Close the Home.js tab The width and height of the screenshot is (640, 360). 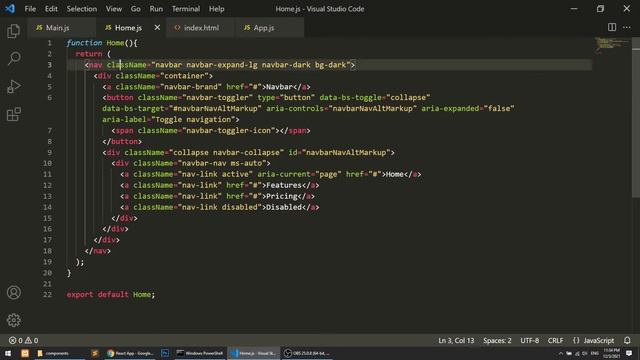[x=157, y=27]
